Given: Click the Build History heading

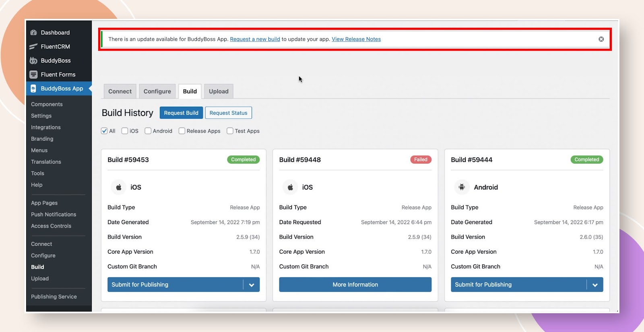Looking at the screenshot, I should click(128, 113).
